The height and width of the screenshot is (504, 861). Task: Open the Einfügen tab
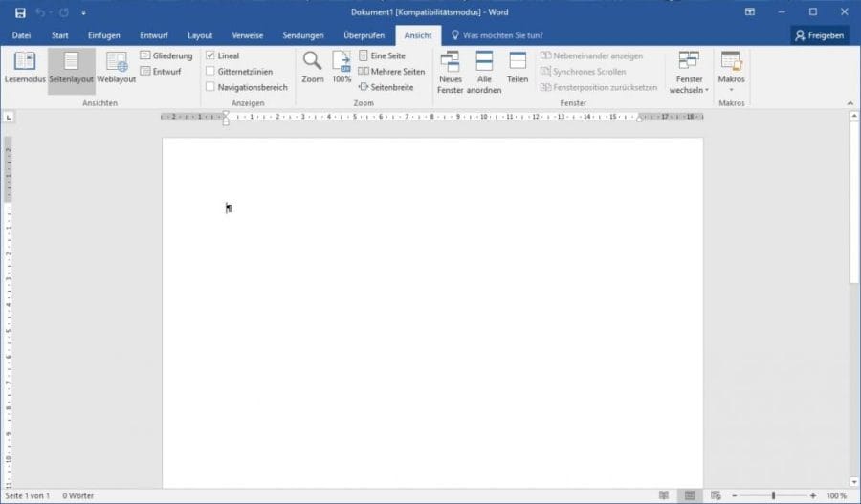103,35
